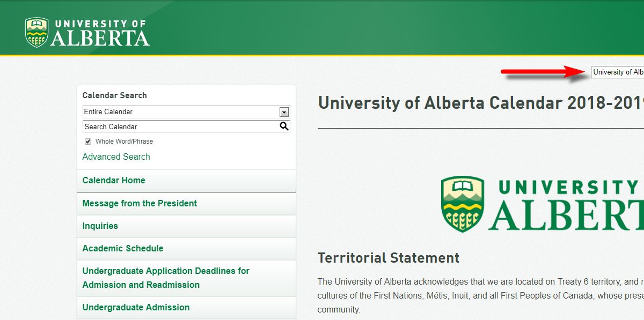Image resolution: width=644 pixels, height=320 pixels.
Task: Click the Calendar Search label
Action: (x=114, y=95)
